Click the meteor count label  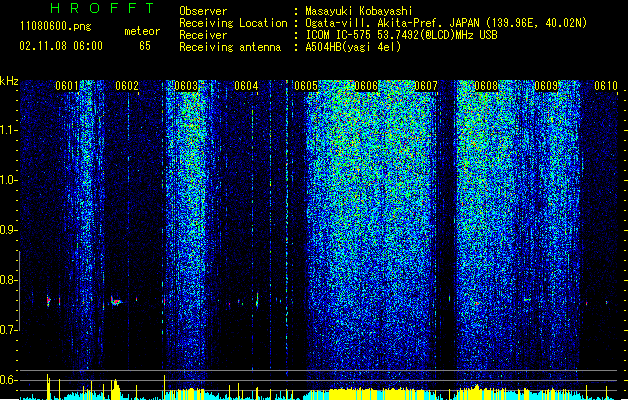[142, 31]
